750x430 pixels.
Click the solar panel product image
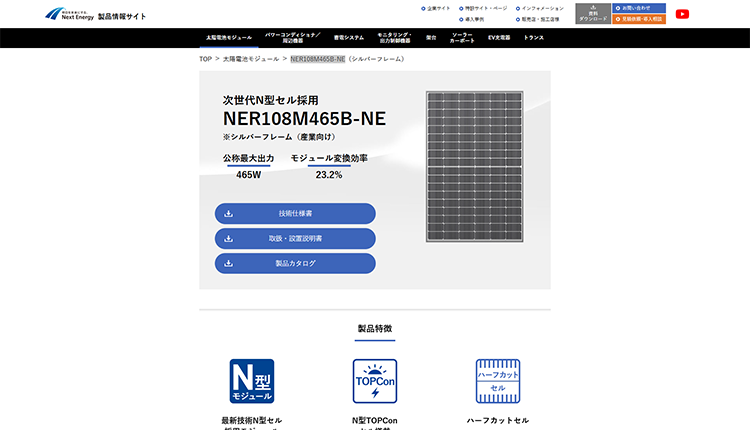point(474,166)
